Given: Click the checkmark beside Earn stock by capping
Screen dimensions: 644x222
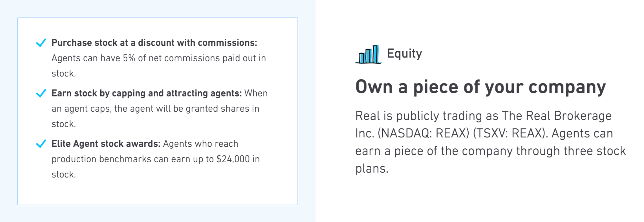Looking at the screenshot, I should tap(41, 93).
